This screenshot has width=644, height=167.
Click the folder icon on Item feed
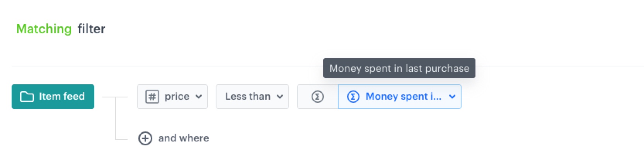(x=27, y=97)
